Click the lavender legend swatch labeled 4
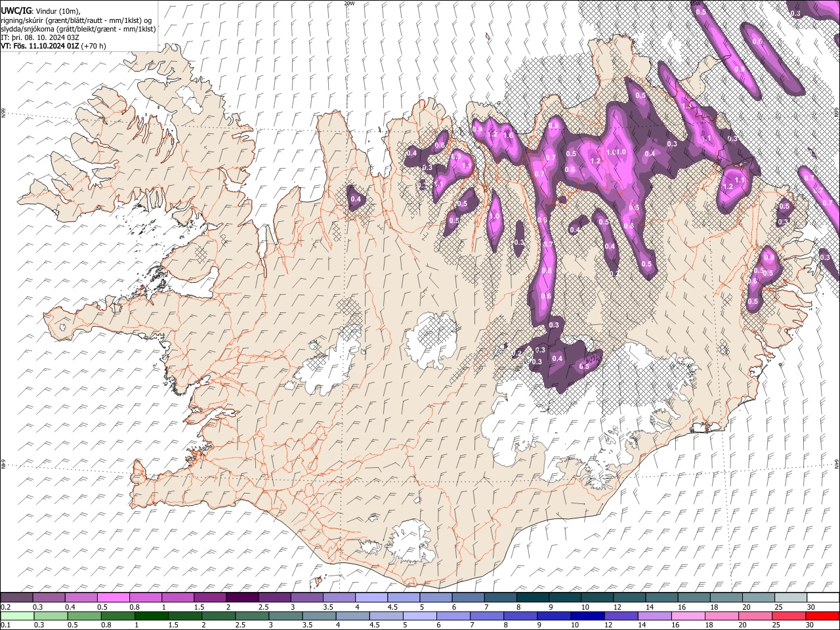Viewport: 840px width, 630px height. [371, 598]
